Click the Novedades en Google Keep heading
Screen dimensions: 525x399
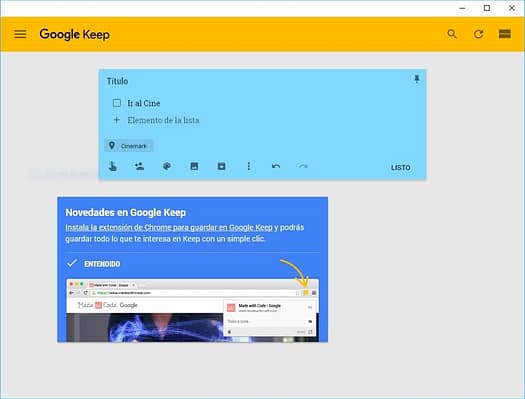(x=126, y=213)
